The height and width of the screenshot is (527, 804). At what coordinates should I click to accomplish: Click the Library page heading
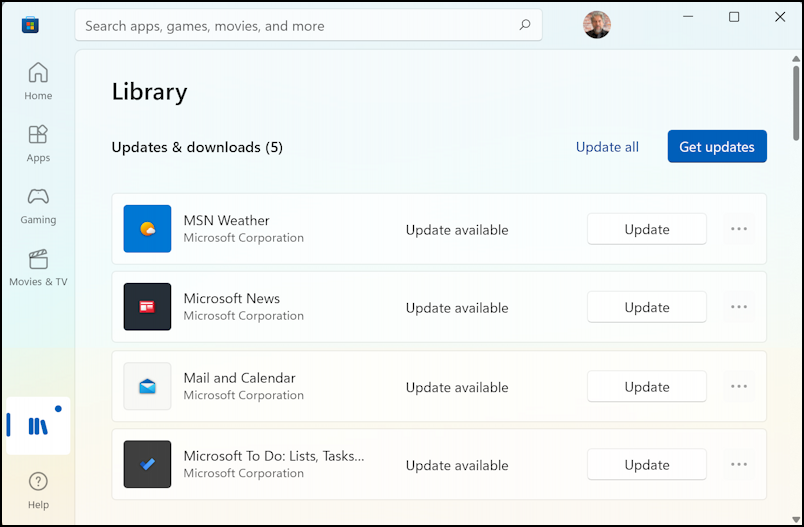coord(149,92)
